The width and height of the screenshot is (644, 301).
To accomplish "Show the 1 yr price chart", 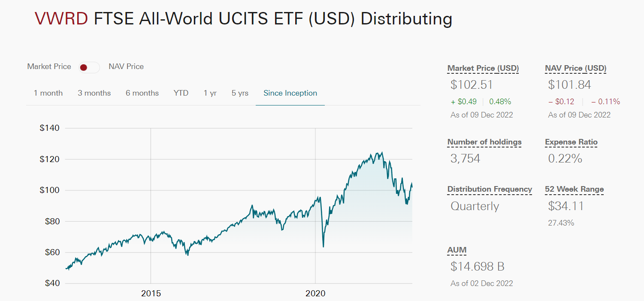I will point(210,93).
